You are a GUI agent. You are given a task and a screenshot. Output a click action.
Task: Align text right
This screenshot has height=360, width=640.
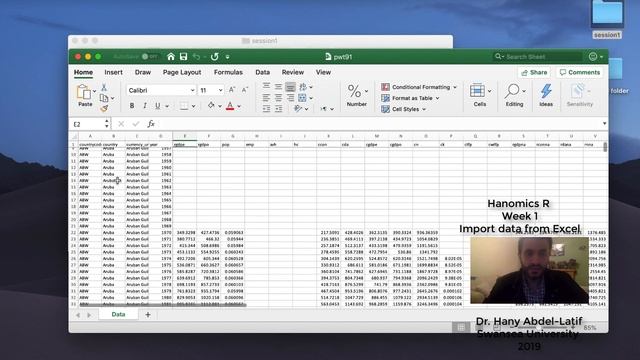[290, 98]
